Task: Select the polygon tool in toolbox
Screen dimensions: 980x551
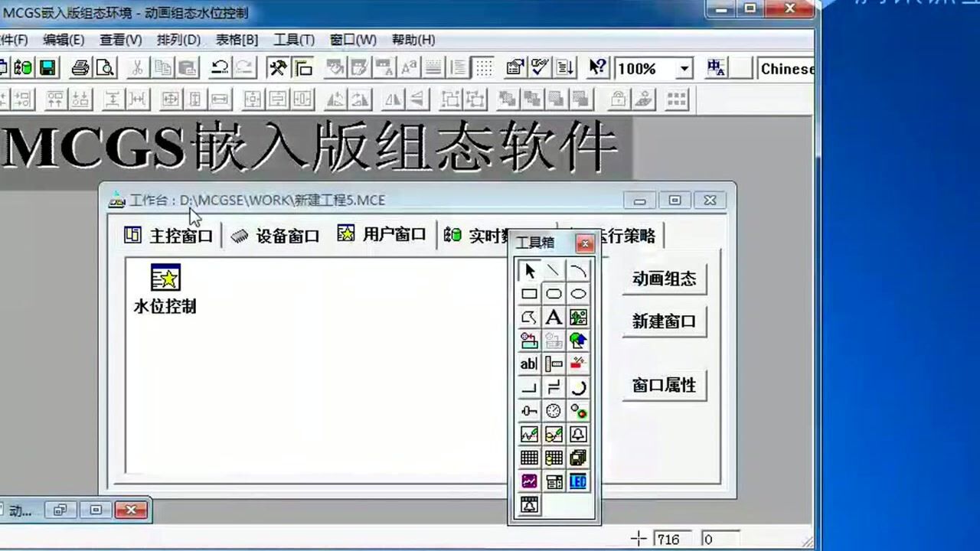Action: [529, 318]
